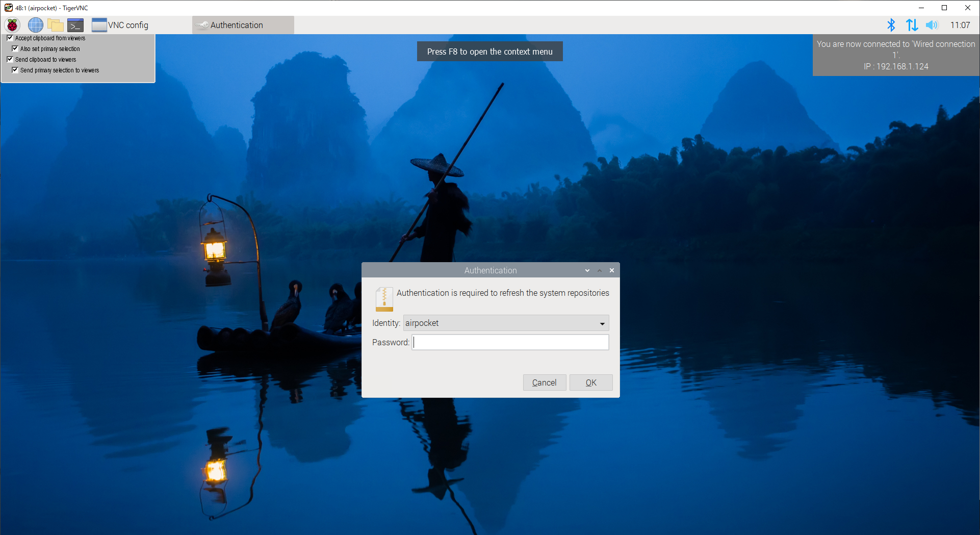Image resolution: width=980 pixels, height=535 pixels.
Task: Open the File Manager folder icon
Action: click(x=55, y=25)
